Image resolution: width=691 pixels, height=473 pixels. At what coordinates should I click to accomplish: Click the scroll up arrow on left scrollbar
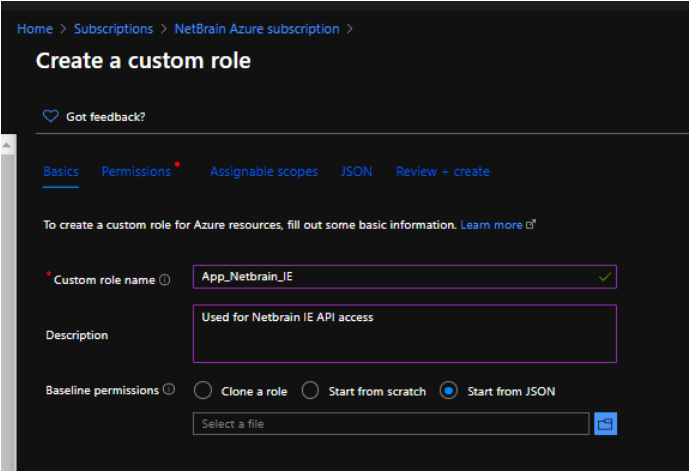pos(6,146)
